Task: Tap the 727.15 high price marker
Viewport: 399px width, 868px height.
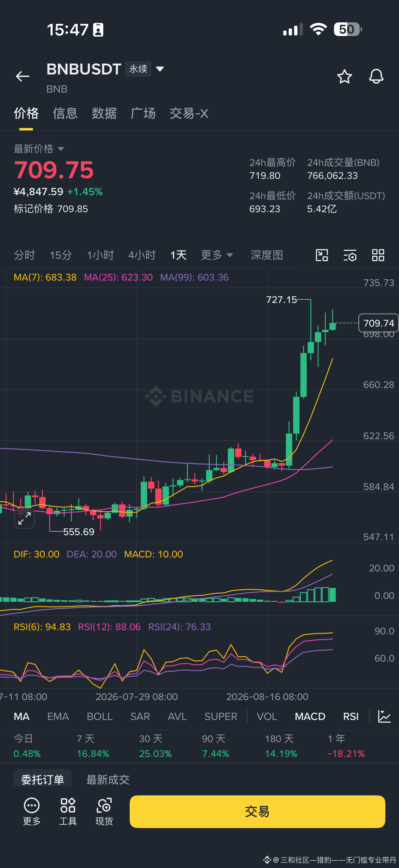Action: point(282,300)
